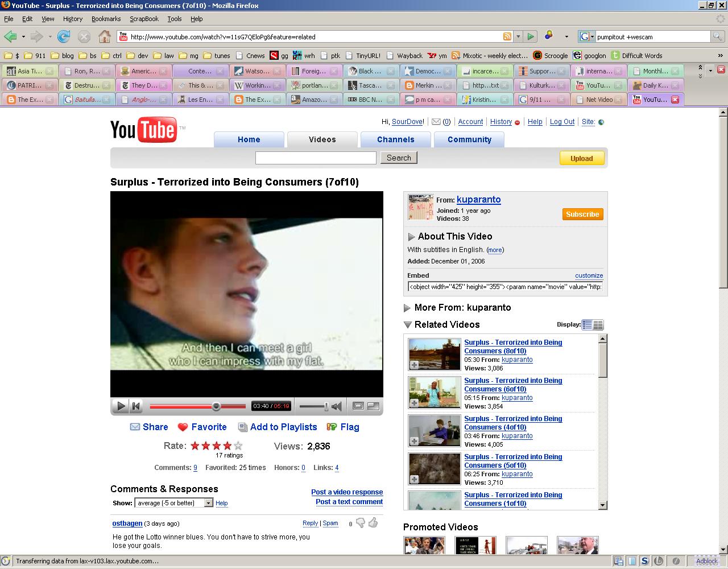Screen dimensions: 728x569
Task: Collapse the Related Videos section
Action: point(407,325)
